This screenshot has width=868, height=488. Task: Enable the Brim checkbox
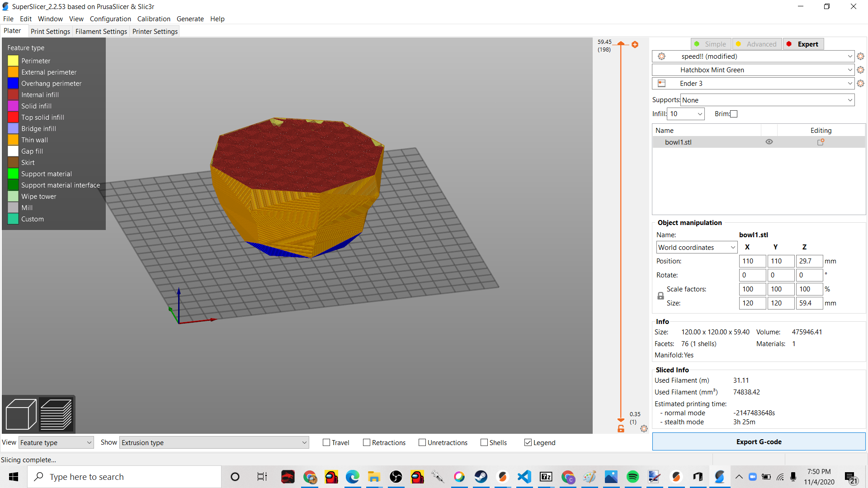pyautogui.click(x=734, y=114)
